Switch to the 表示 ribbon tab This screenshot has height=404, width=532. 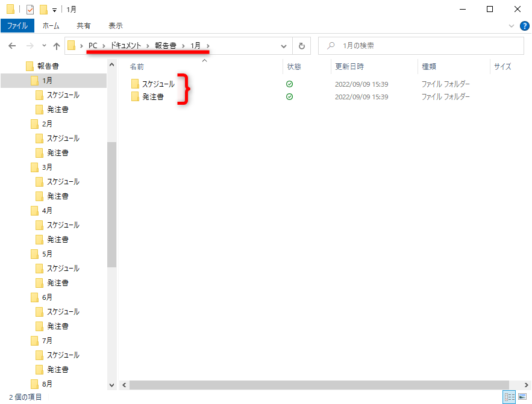click(x=115, y=26)
